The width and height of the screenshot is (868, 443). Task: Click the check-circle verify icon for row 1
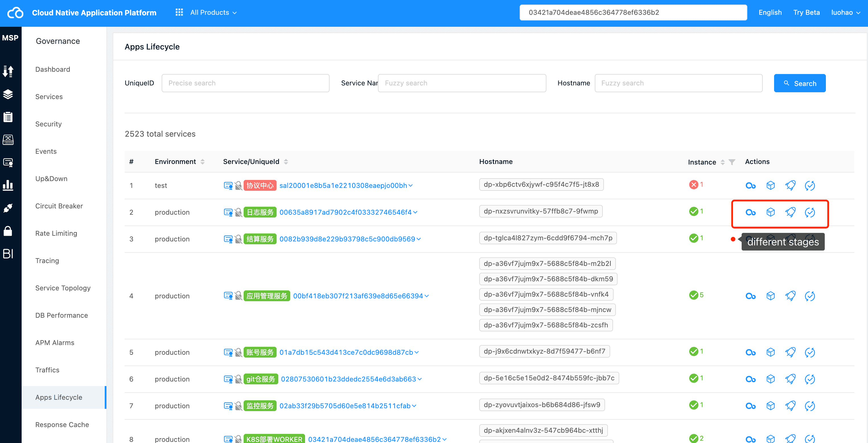[x=810, y=185]
